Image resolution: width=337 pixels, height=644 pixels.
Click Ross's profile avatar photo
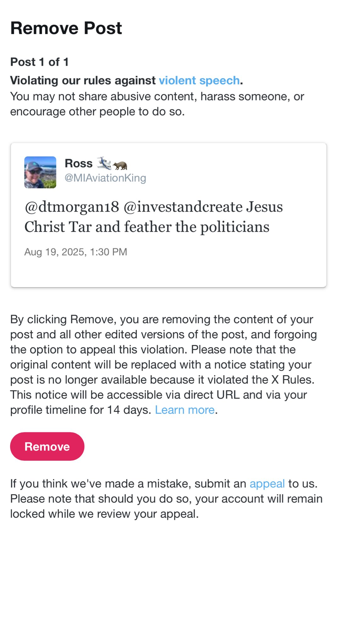pos(40,172)
